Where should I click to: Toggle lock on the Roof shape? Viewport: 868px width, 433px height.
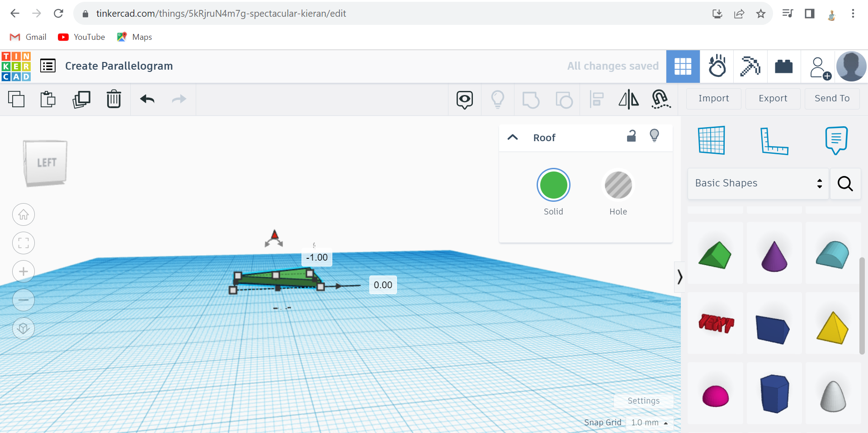632,136
